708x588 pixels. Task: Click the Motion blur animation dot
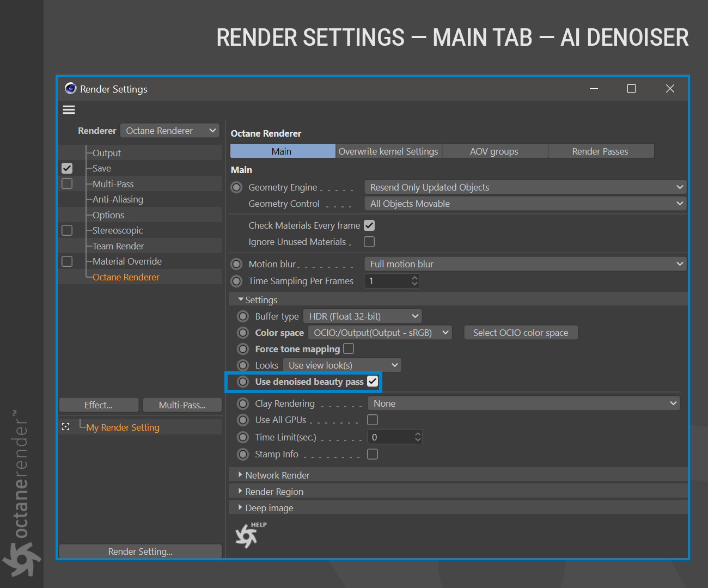pos(236,264)
